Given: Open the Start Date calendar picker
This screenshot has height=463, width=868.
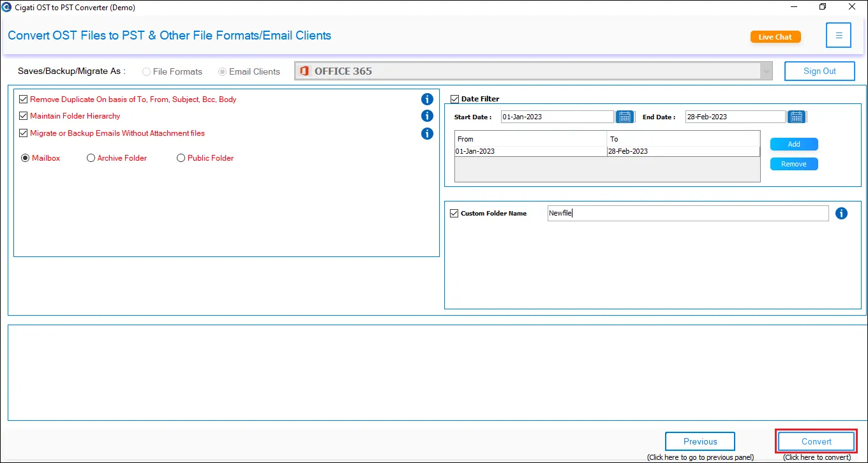Looking at the screenshot, I should click(625, 117).
